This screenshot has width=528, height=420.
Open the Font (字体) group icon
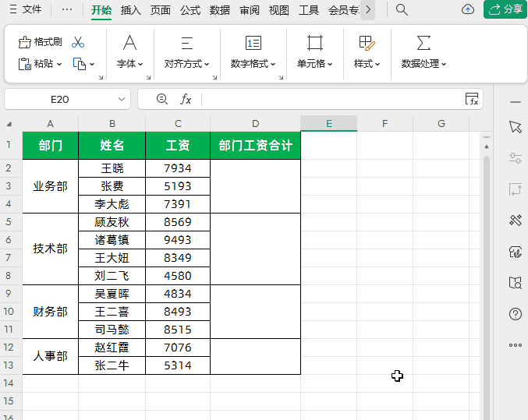[x=129, y=43]
